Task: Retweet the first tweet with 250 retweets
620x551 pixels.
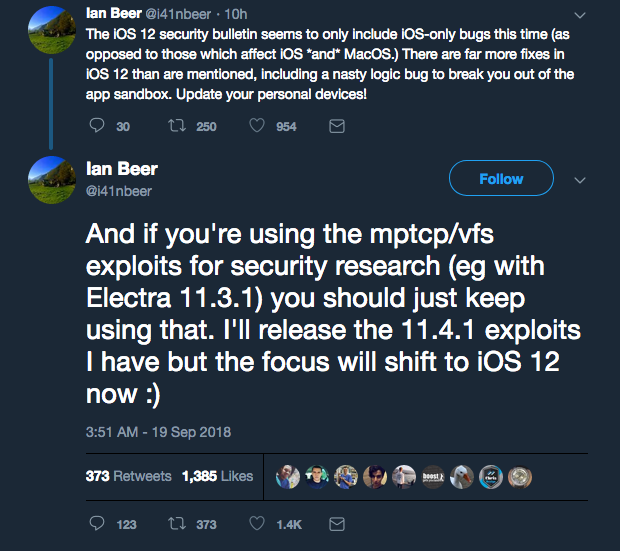Action: click(x=177, y=126)
